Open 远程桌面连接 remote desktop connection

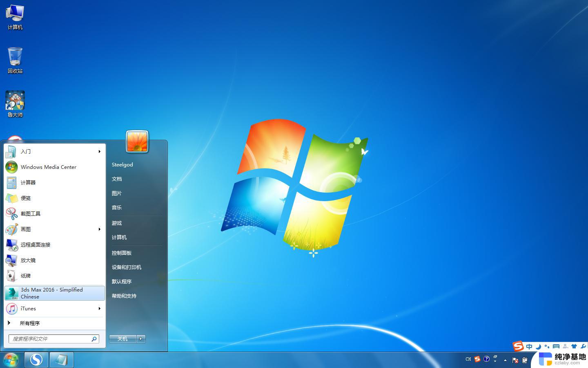click(x=54, y=245)
